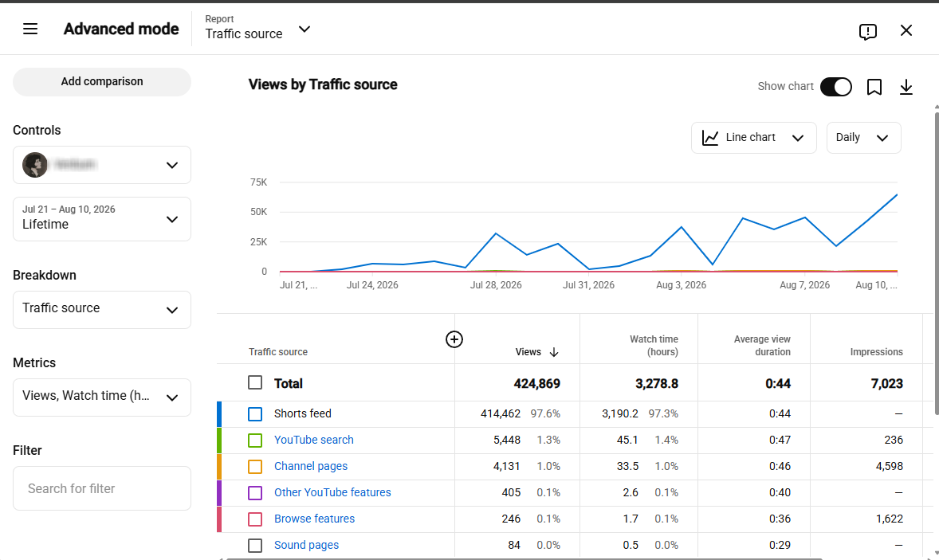The image size is (939, 560).
Task: Expand the Lifetime date range dropdown
Action: [x=102, y=219]
